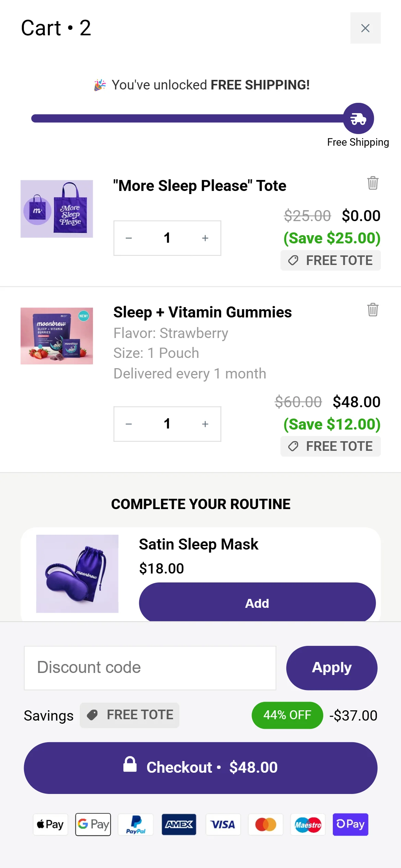Image resolution: width=401 pixels, height=868 pixels.
Task: Click the free shipping truck icon
Action: 358,119
